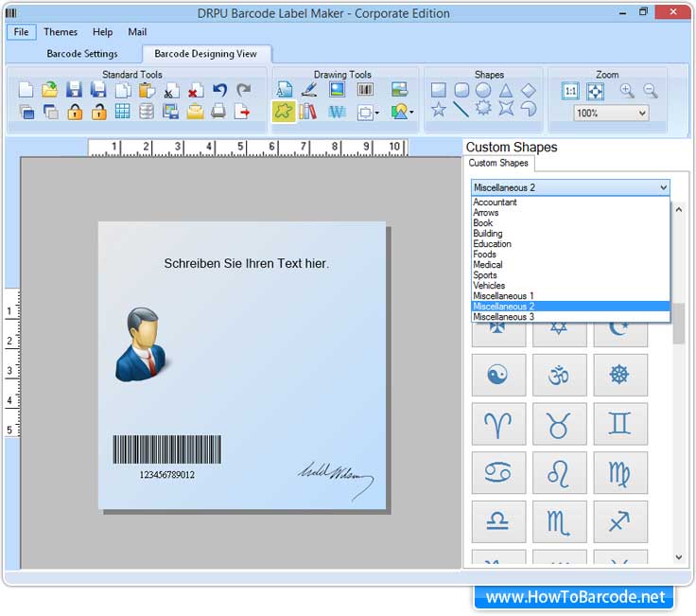The height and width of the screenshot is (616, 696).
Task: Click the fit-to-window zoom icon
Action: [x=595, y=92]
